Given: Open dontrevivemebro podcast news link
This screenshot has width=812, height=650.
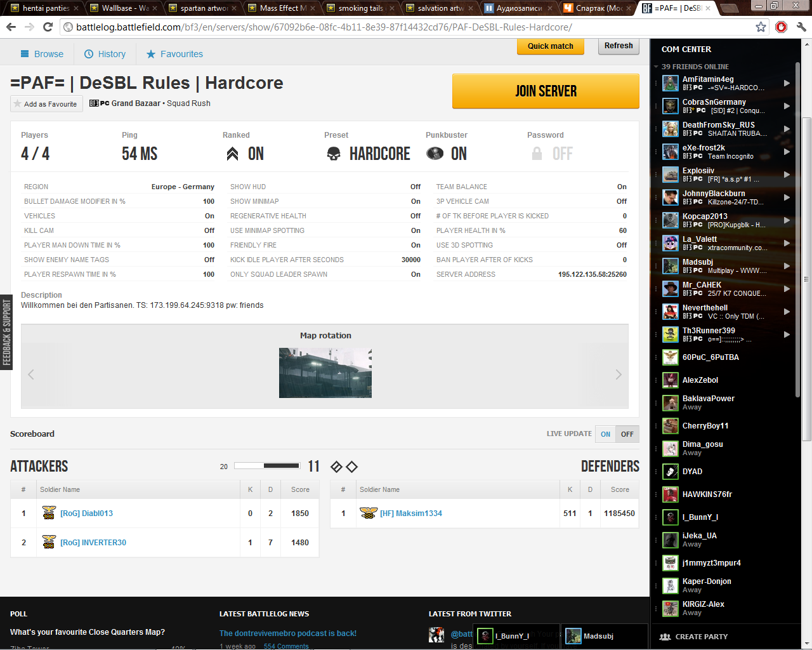Looking at the screenshot, I should 288,633.
